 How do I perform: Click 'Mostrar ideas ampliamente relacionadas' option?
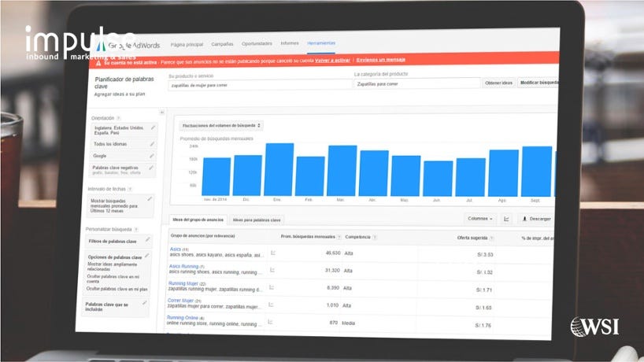[112, 267]
